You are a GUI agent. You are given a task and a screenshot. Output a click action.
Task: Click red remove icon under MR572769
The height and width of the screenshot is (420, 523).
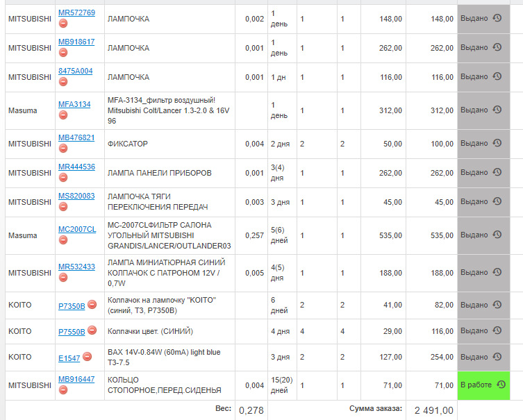63,24
